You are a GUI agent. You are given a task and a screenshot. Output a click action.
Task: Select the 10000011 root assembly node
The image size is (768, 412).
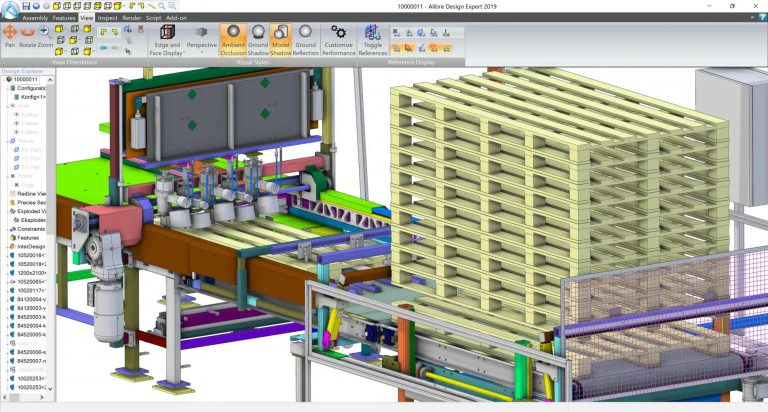coord(25,79)
